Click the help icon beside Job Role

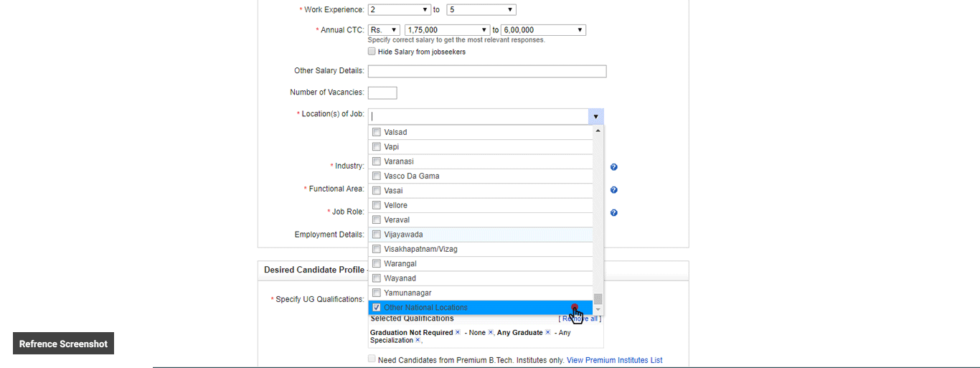pos(614,213)
